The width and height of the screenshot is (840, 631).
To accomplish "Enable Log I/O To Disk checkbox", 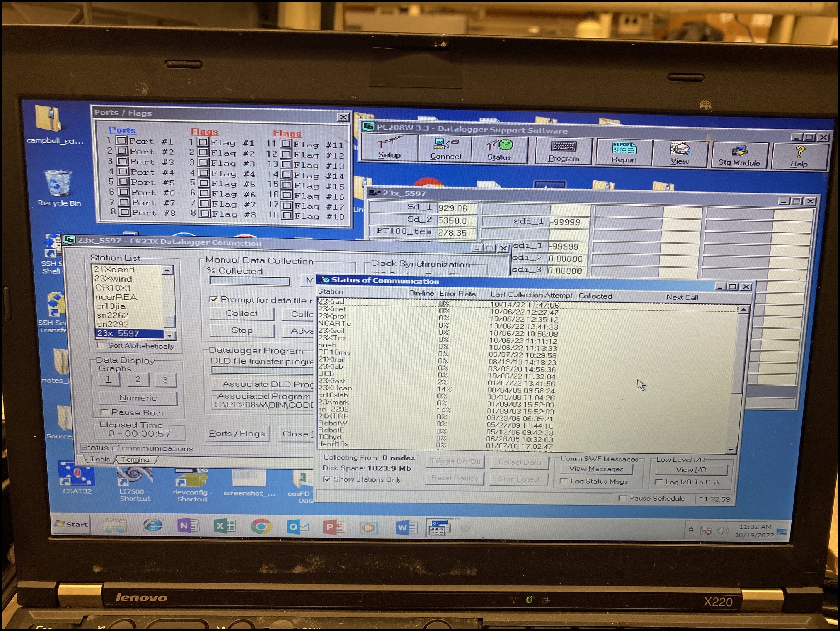I will pyautogui.click(x=659, y=482).
